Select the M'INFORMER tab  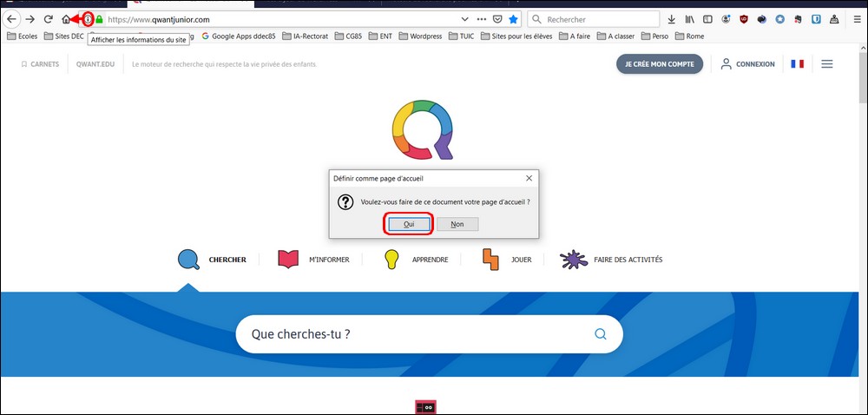(313, 260)
